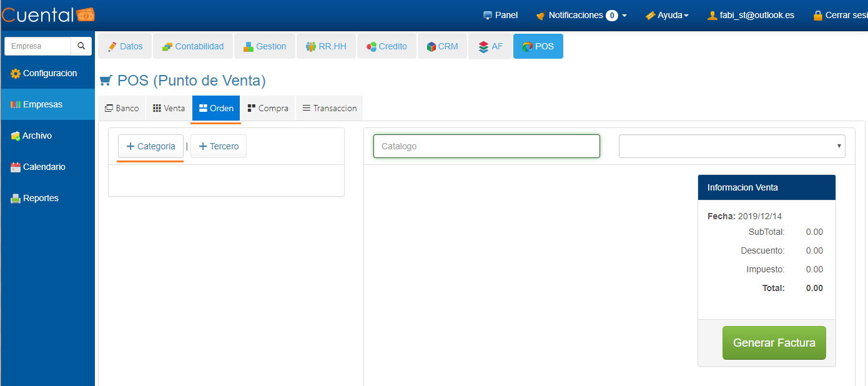Expand the empty select box next to Catalogo
The width and height of the screenshot is (868, 386).
[731, 146]
